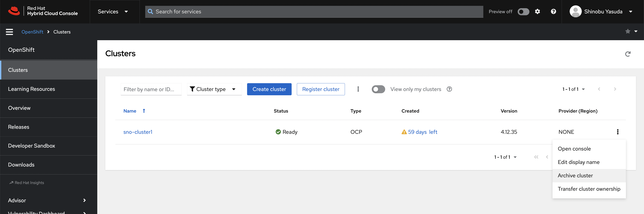Click the help icon next to View only my clusters
The height and width of the screenshot is (214, 644).
pos(449,89)
